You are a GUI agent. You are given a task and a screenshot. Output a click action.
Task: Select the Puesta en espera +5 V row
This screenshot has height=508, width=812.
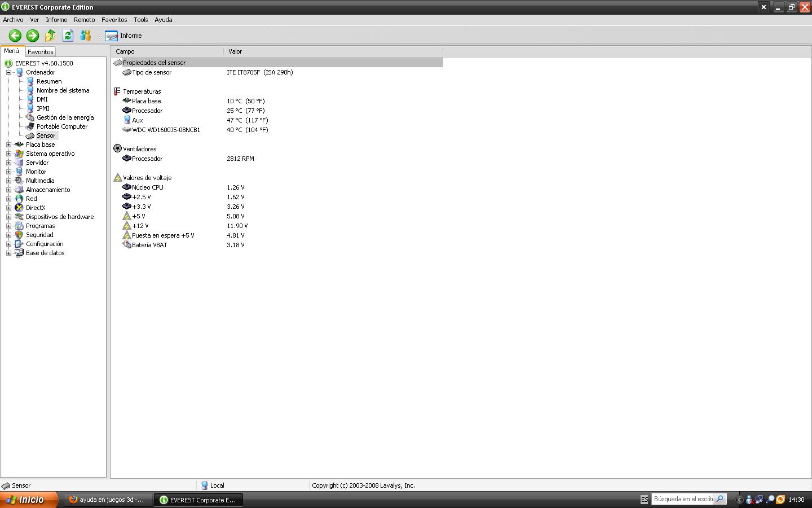pos(277,235)
